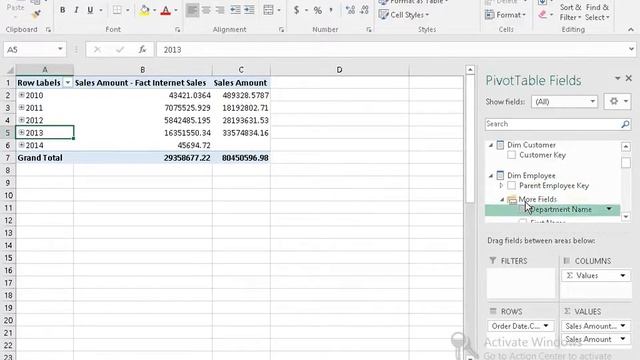Viewport: 640px width, 360px height.
Task: Collapse the Dim Customer table
Action: click(x=491, y=145)
